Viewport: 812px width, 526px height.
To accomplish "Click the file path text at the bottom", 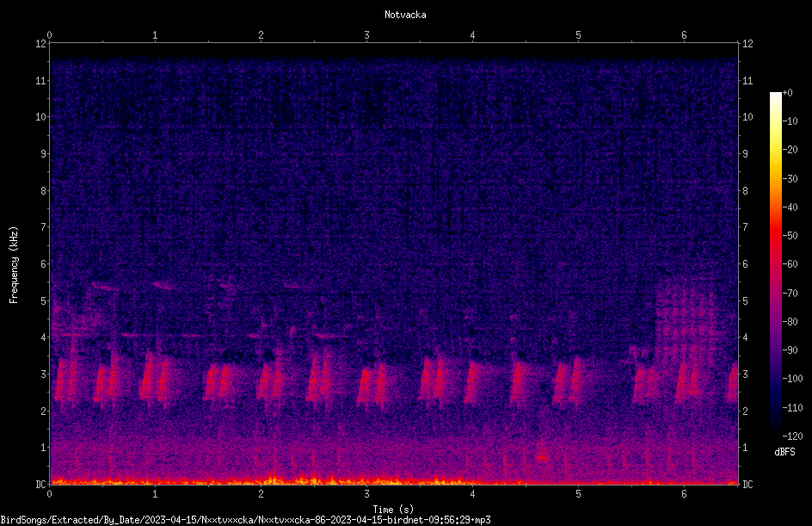I will click(245, 520).
